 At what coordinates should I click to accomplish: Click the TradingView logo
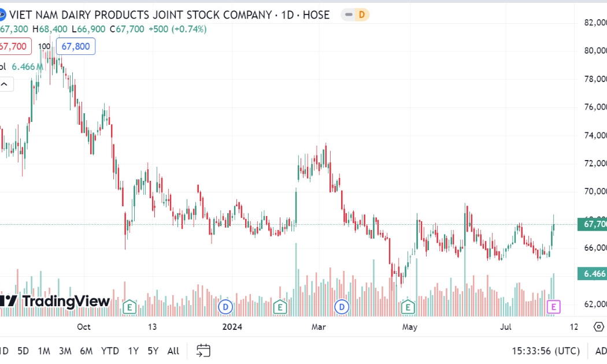tap(54, 301)
